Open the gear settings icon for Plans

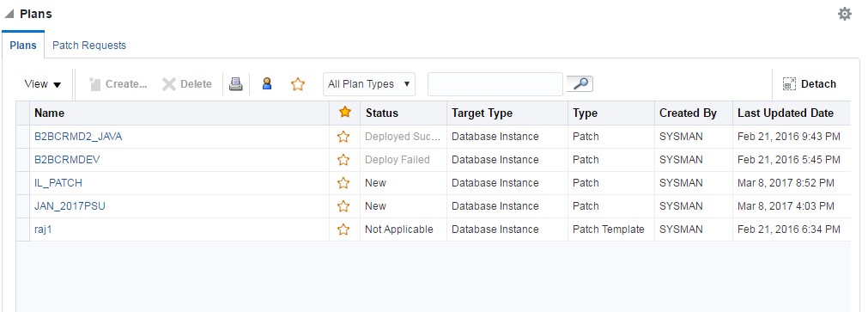click(x=844, y=14)
